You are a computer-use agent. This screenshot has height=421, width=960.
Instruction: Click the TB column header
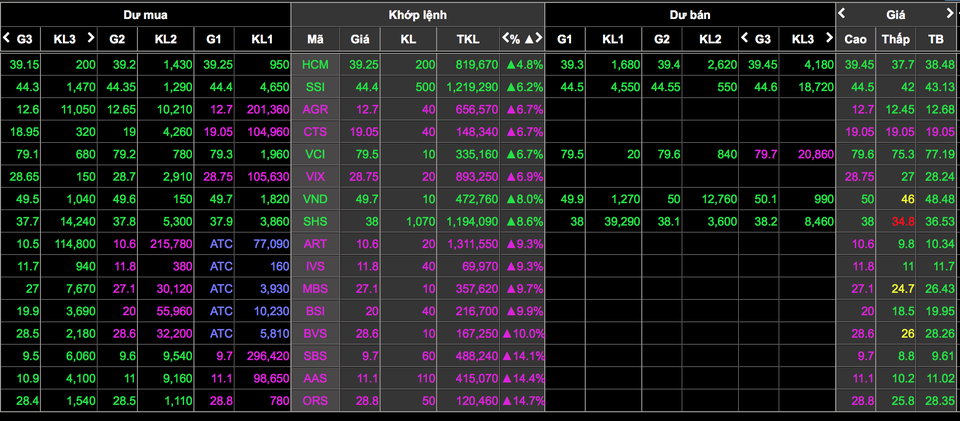936,40
